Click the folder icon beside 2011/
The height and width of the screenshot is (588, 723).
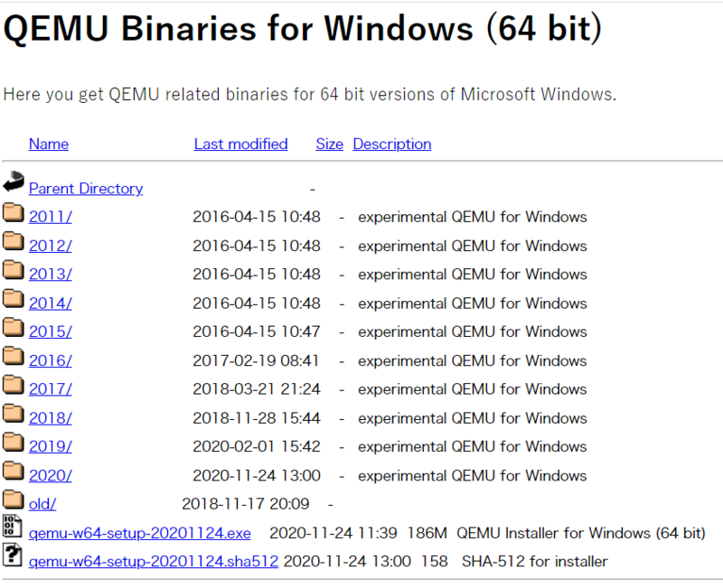[x=14, y=212]
